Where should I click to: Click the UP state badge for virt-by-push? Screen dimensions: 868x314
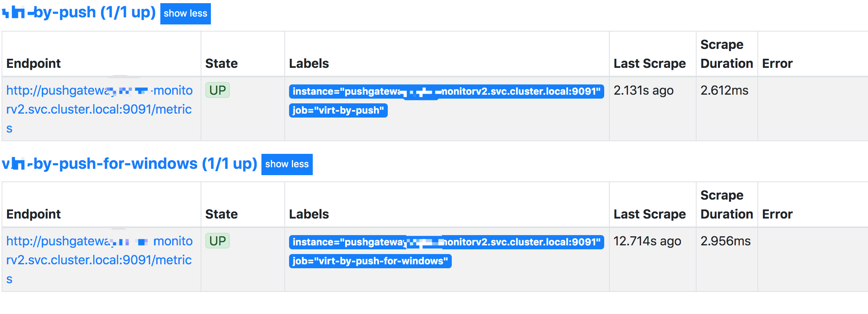coord(217,90)
